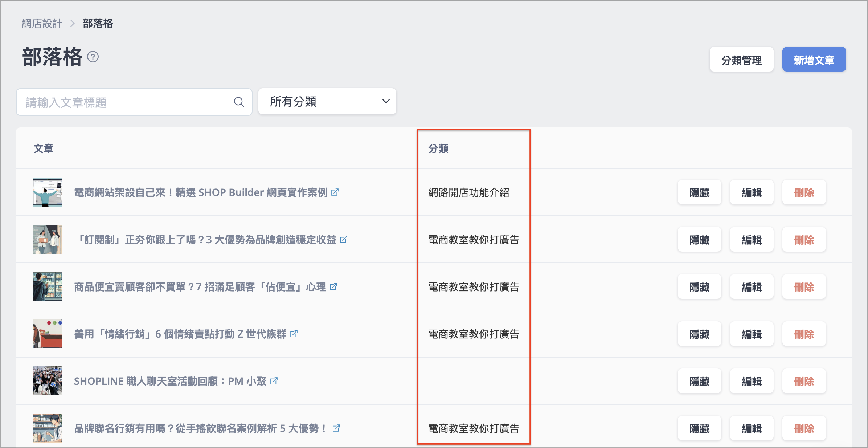The height and width of the screenshot is (448, 868).
Task: Delete the 佔便宜 心理 article
Action: click(804, 287)
